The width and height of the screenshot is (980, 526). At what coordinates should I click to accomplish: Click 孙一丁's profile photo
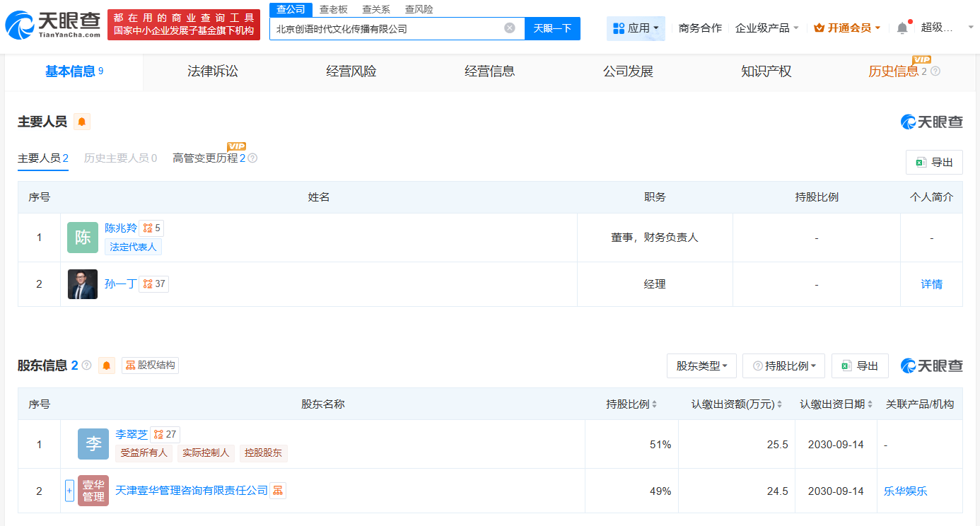pyautogui.click(x=83, y=284)
